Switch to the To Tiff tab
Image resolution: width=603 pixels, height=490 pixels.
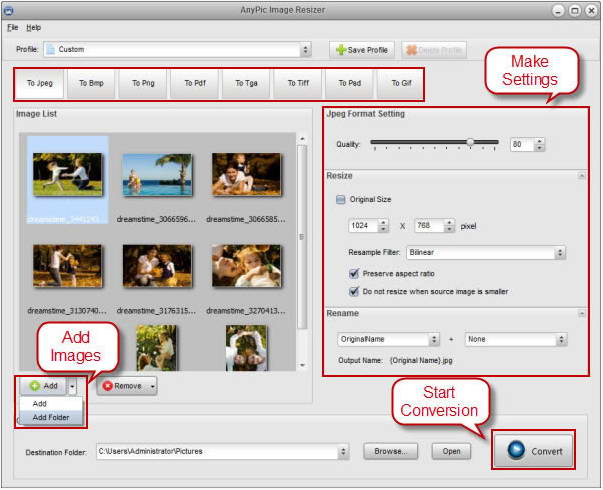(x=298, y=83)
